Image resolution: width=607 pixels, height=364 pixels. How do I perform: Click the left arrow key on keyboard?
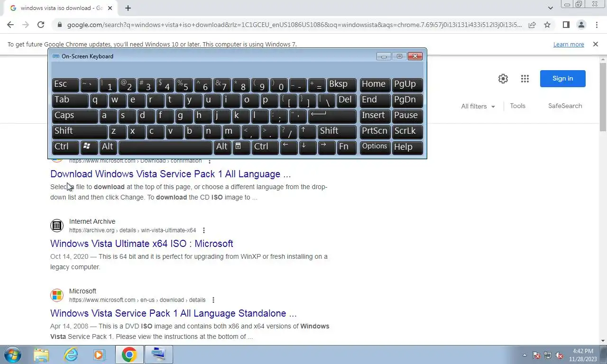288,147
